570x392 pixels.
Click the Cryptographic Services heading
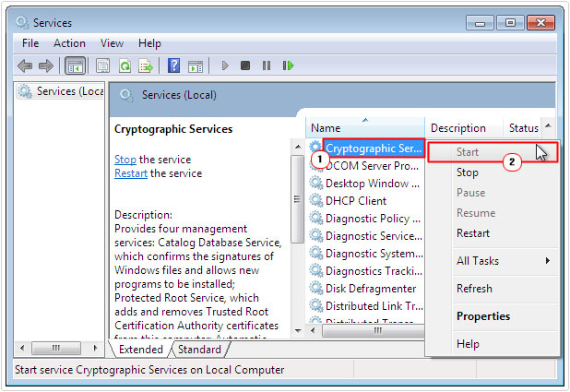173,129
